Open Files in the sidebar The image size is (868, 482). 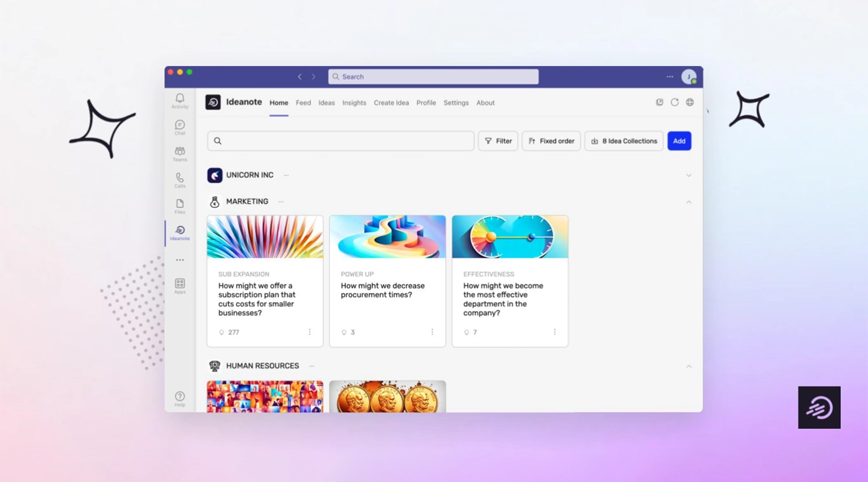tap(180, 207)
